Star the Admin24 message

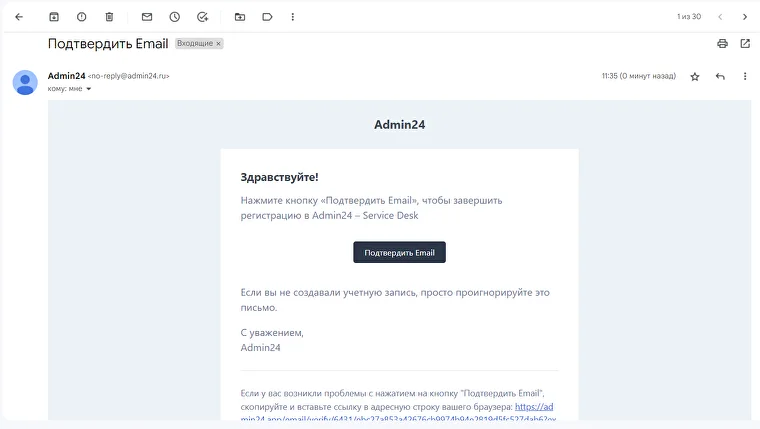click(695, 77)
